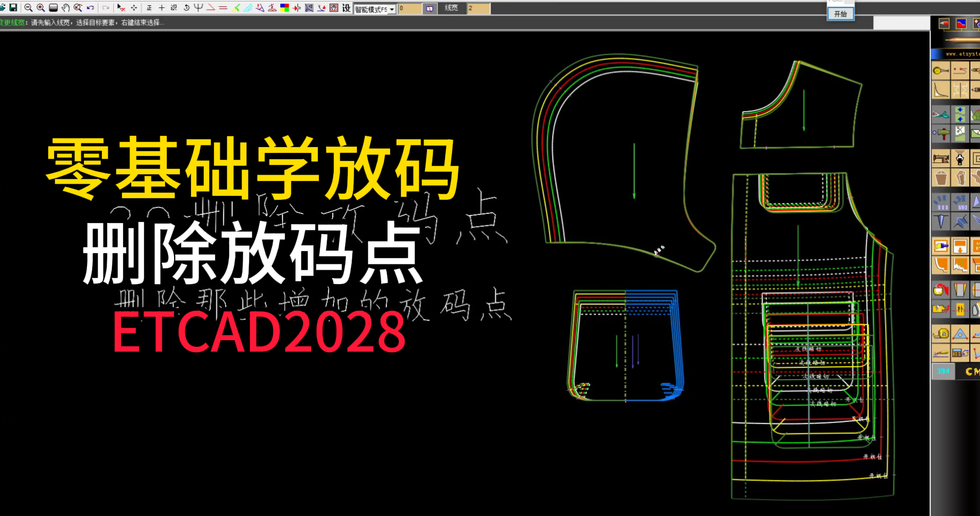Click the red-blue graph icon atop right panel
980x516 pixels.
[x=961, y=23]
